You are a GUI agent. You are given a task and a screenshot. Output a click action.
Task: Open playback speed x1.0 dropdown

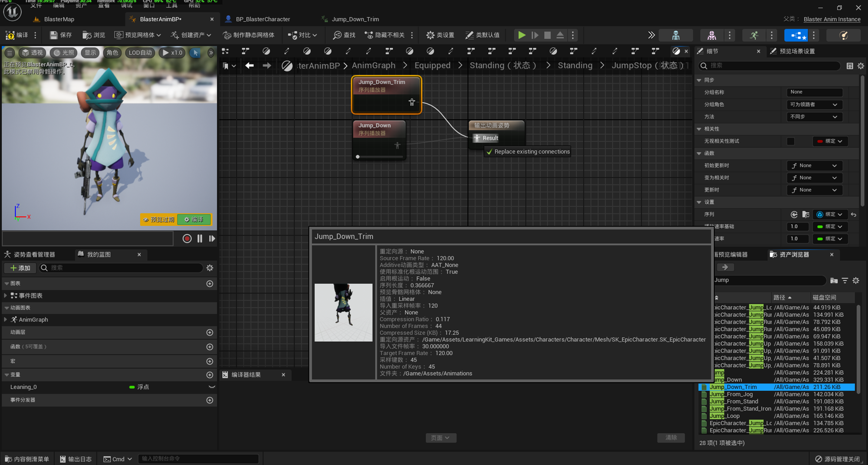click(172, 53)
